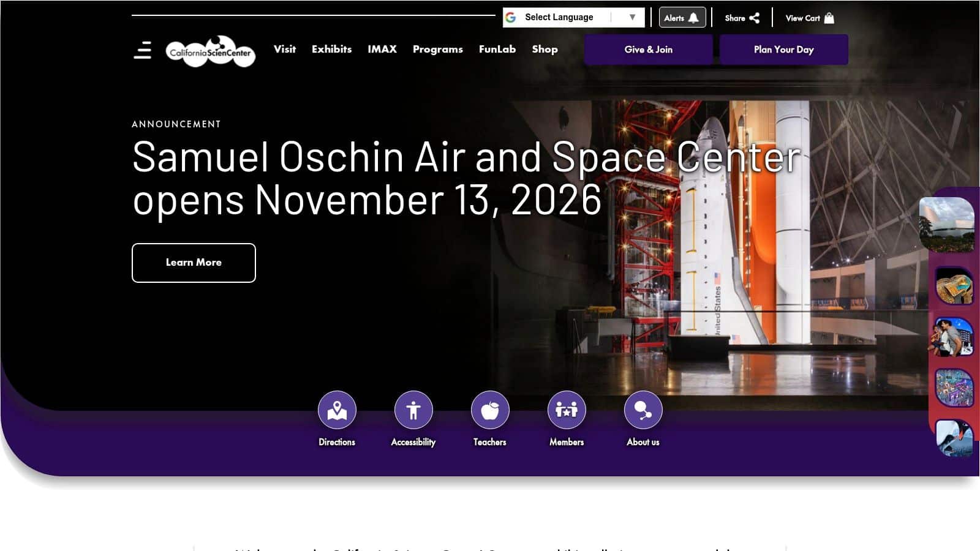Open the Alerts bell notifications
This screenshot has width=980, height=551.
coord(682,18)
